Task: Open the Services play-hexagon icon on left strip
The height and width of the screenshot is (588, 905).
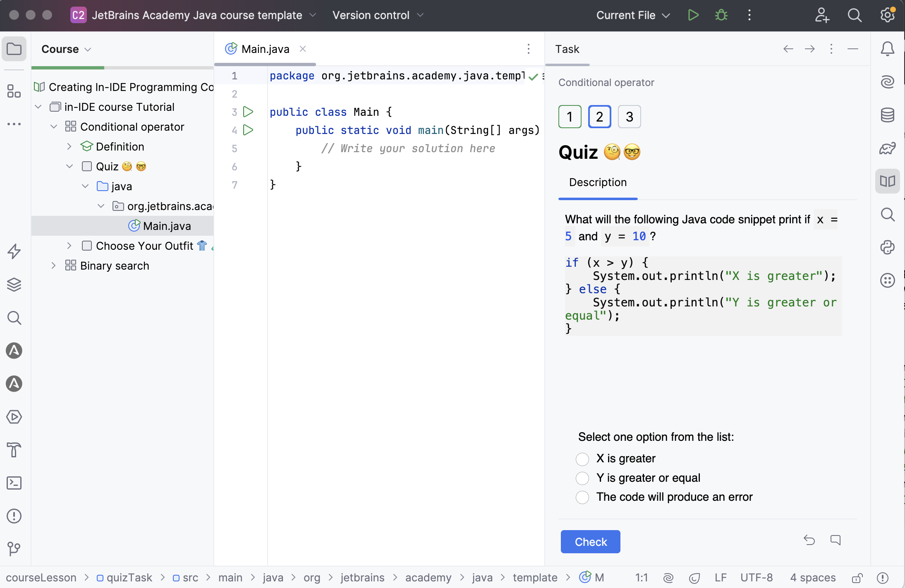Action: [14, 417]
